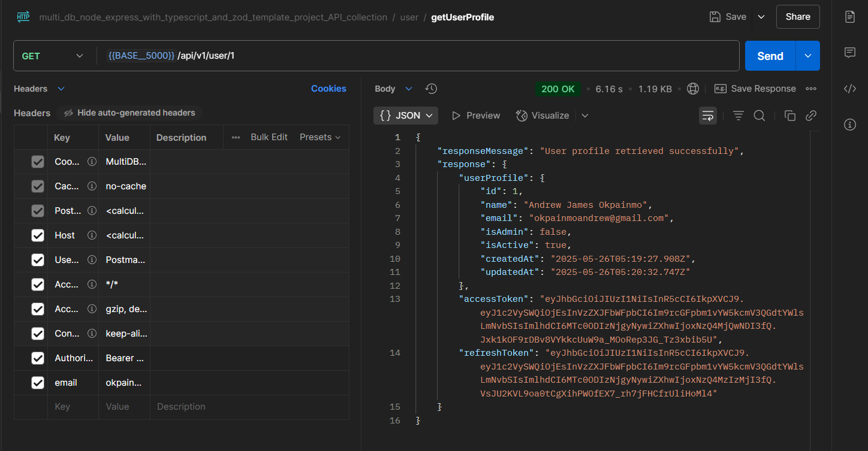
Task: Click the response history icon
Action: (x=431, y=89)
